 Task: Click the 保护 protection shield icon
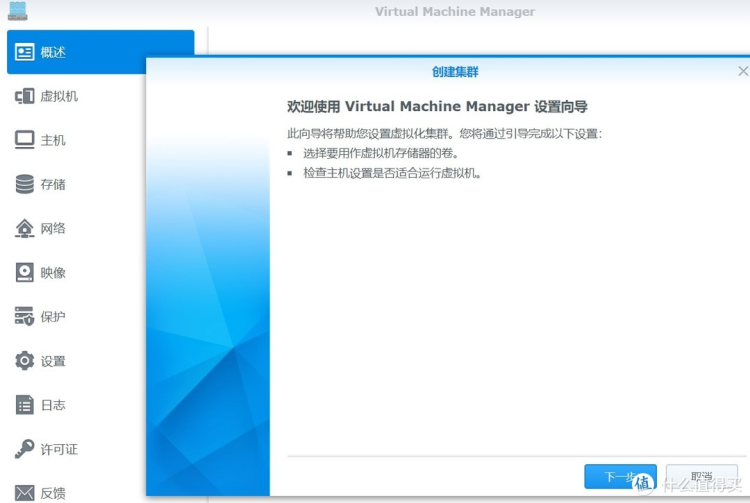point(24,316)
